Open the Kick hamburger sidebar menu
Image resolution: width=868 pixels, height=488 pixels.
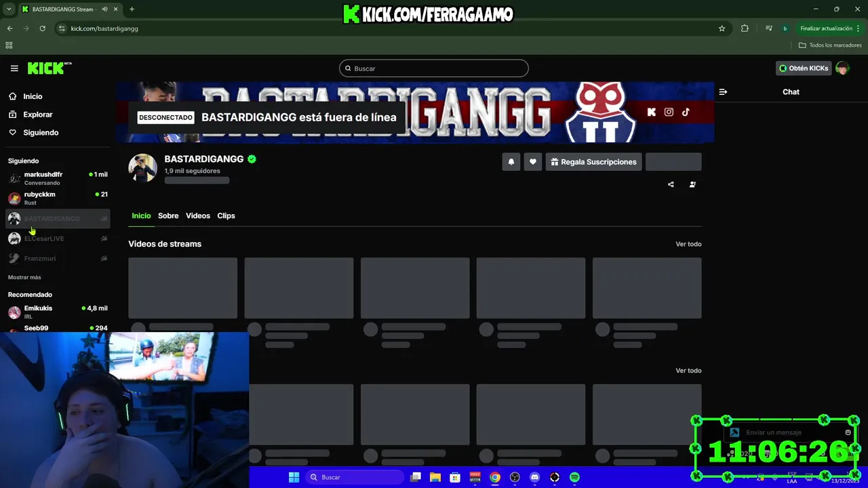[14, 68]
